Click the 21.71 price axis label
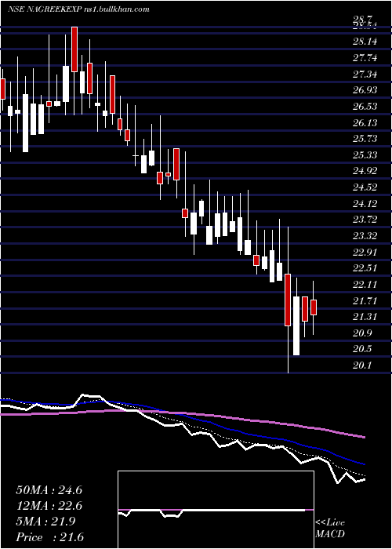Screen dimensions: 392x549 [x=365, y=300]
